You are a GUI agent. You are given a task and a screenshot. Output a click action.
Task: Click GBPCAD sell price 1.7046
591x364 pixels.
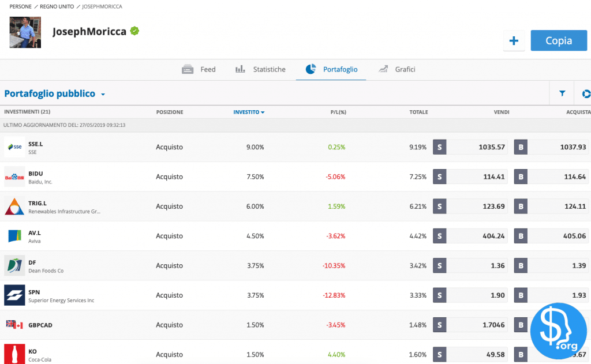[494, 325]
